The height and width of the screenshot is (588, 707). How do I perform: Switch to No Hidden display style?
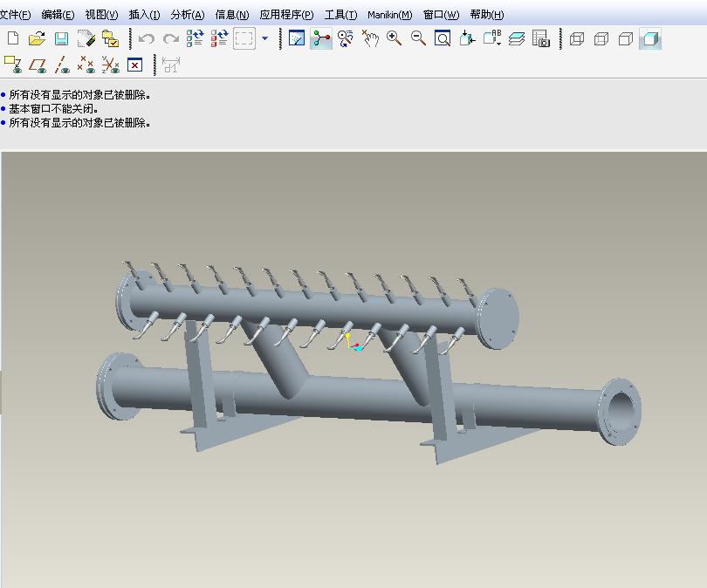tap(625, 39)
